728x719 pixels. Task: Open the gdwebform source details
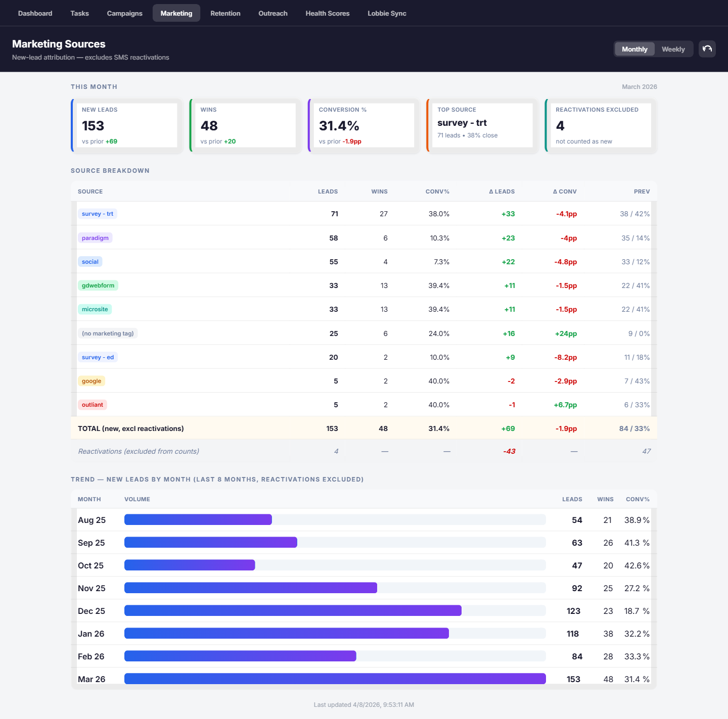coord(98,285)
